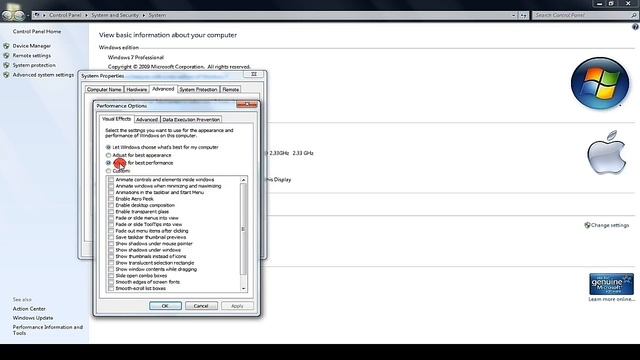Click the System protection shield icon
The height and width of the screenshot is (360, 640).
click(6, 65)
